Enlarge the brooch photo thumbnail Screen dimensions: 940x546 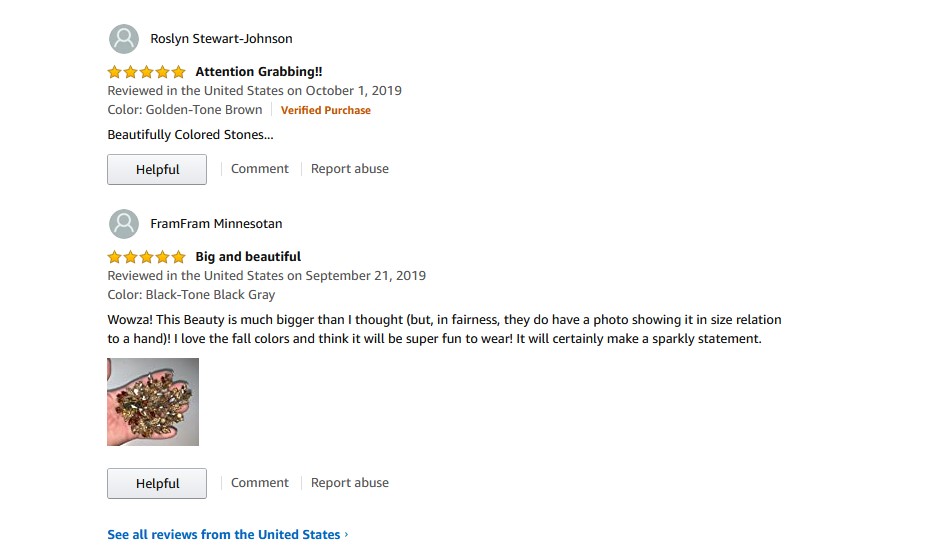pyautogui.click(x=153, y=402)
